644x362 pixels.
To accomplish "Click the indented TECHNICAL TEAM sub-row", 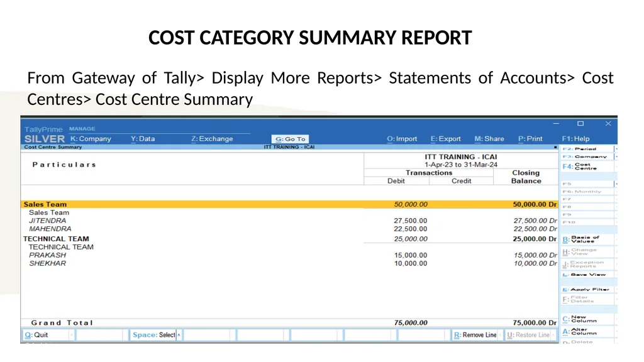I will [x=61, y=246].
